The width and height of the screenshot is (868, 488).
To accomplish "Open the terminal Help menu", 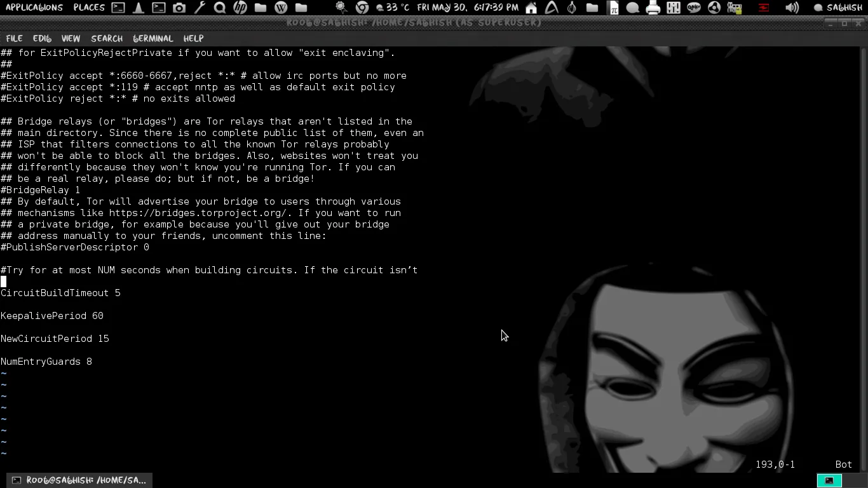I will [x=193, y=38].
